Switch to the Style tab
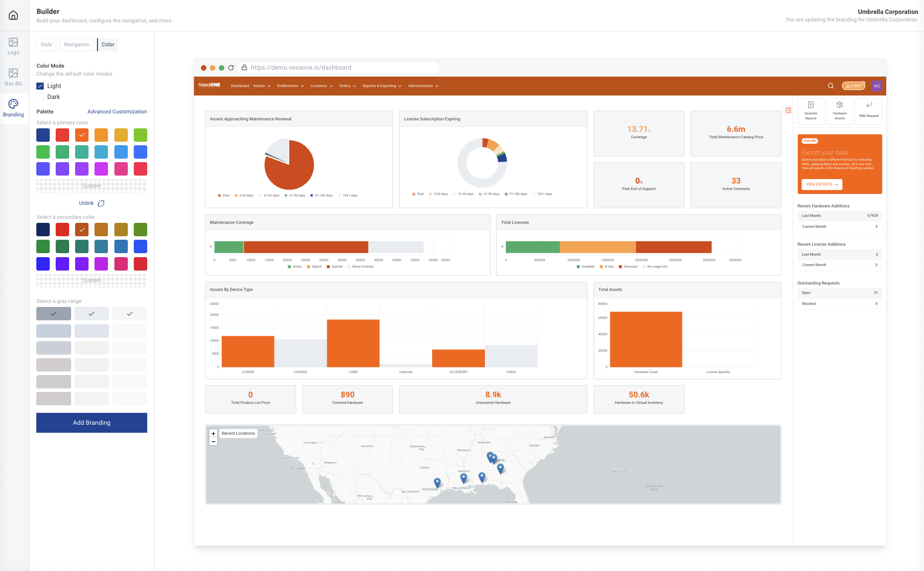This screenshot has height=571, width=924. pos(46,45)
